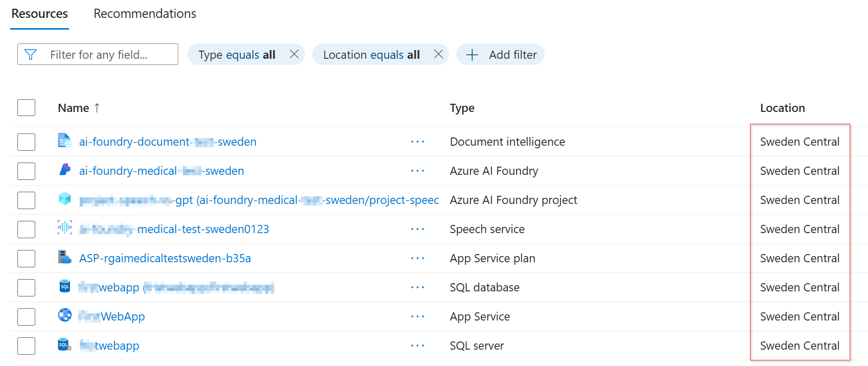This screenshot has height=366, width=868.
Task: Remove the Type equals all filter
Action: [x=294, y=54]
